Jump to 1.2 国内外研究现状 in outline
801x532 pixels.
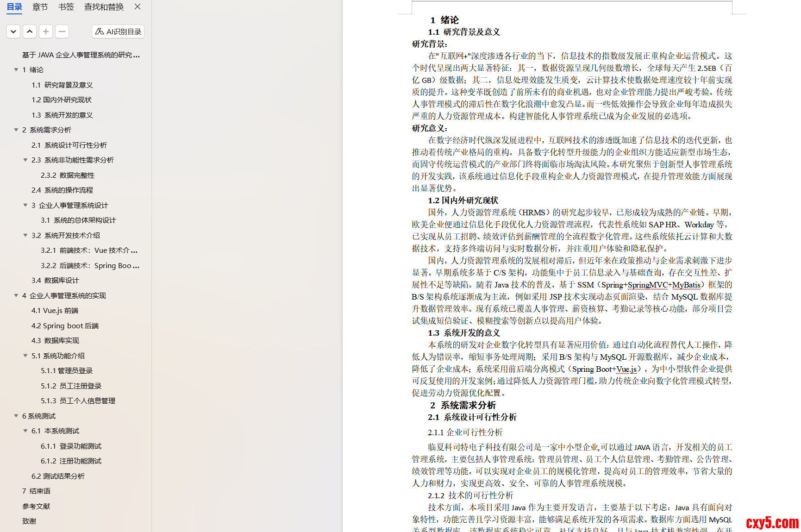(x=62, y=100)
